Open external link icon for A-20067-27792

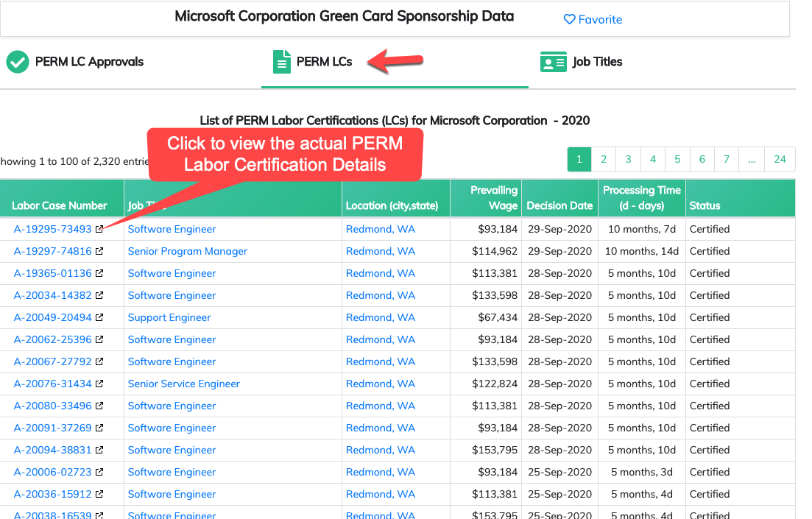[99, 361]
